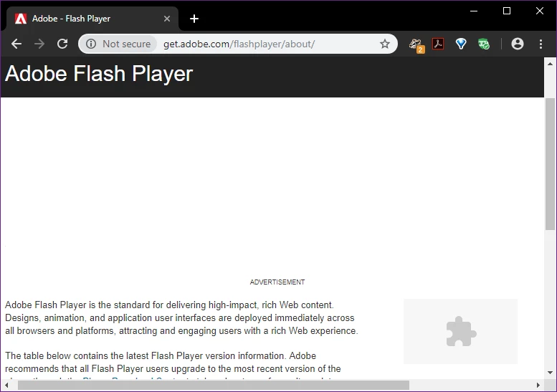Click the forward navigation arrow
Screen dimensions: 557x392
(39, 44)
